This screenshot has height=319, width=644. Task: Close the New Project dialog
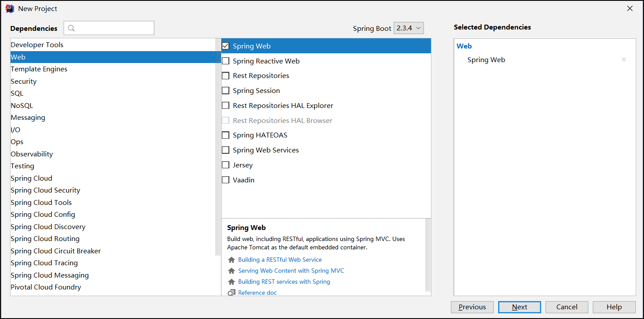630,8
